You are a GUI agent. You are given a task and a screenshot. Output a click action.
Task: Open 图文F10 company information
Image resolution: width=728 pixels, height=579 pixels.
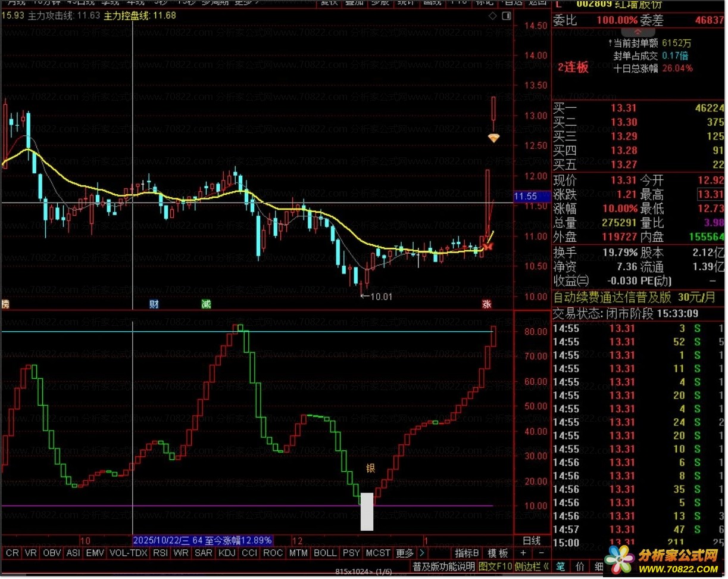click(495, 566)
